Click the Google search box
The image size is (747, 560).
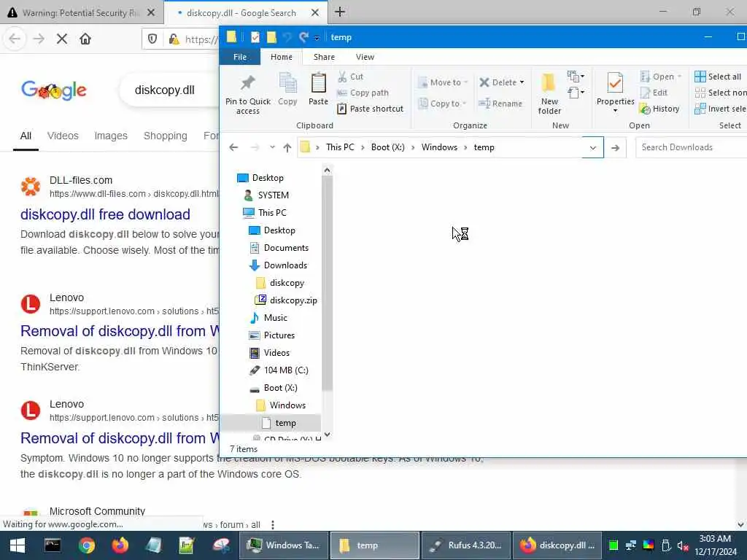[x=169, y=90]
